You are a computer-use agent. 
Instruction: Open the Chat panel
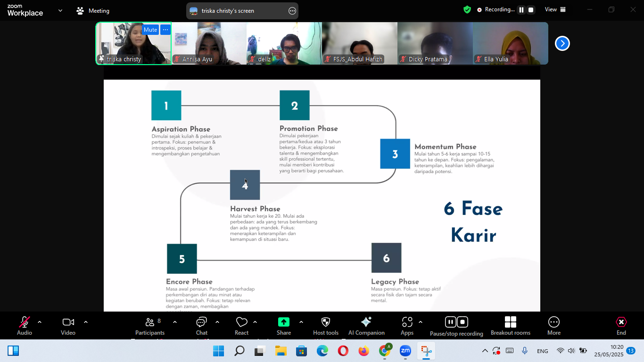[x=202, y=326]
